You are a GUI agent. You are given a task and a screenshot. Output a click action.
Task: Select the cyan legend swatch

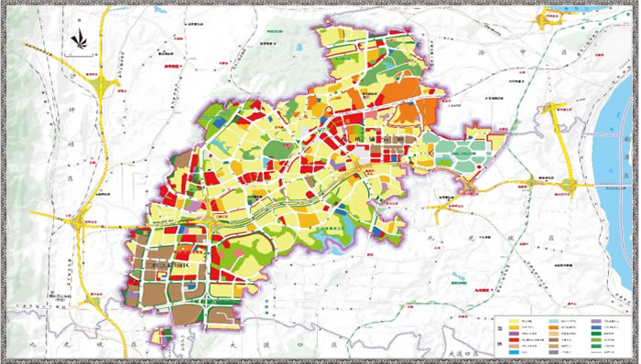[x=515, y=352]
